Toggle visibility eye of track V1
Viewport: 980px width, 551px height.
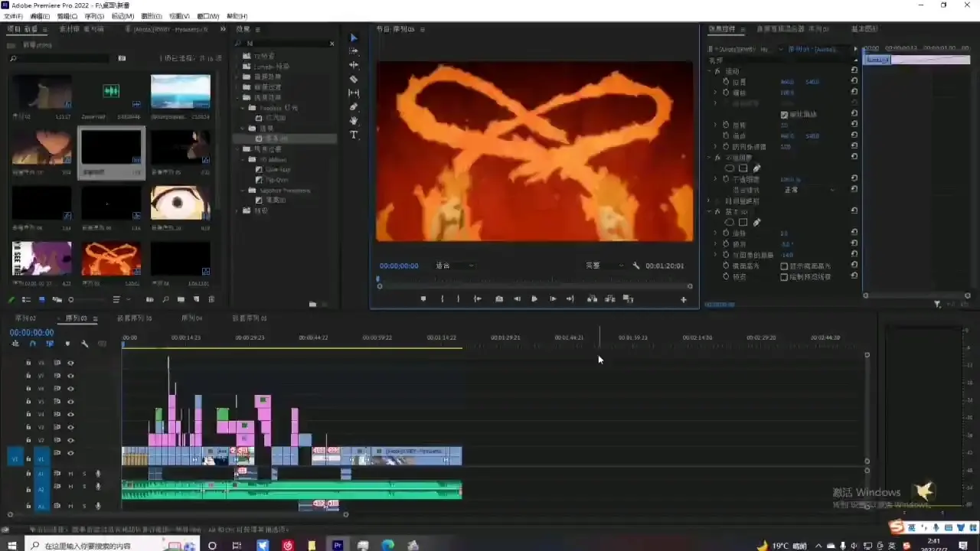click(x=70, y=453)
